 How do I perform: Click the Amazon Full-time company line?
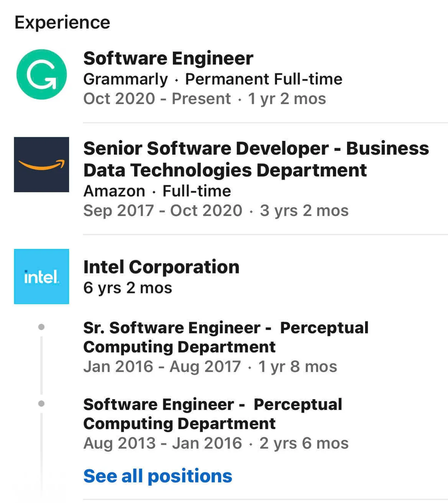[x=157, y=191]
